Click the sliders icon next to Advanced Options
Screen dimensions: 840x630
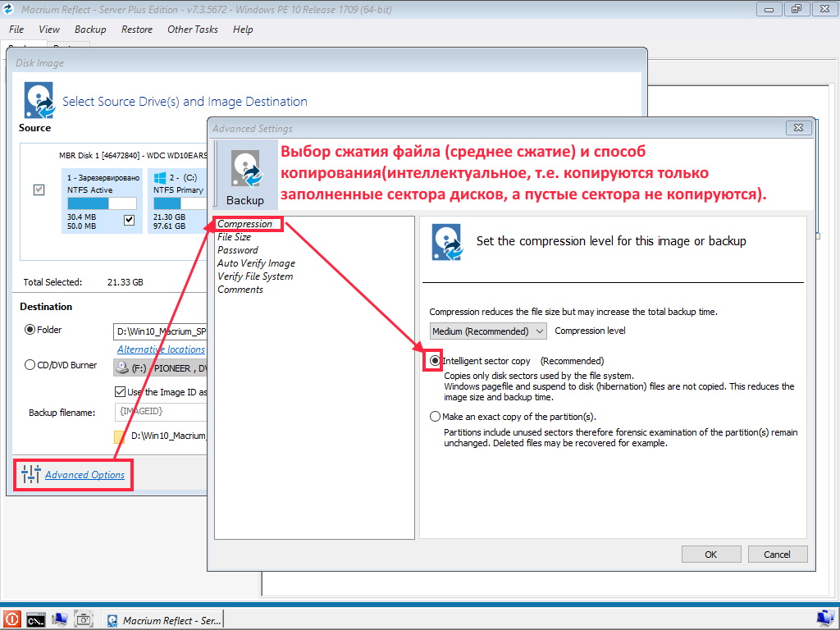tap(31, 474)
